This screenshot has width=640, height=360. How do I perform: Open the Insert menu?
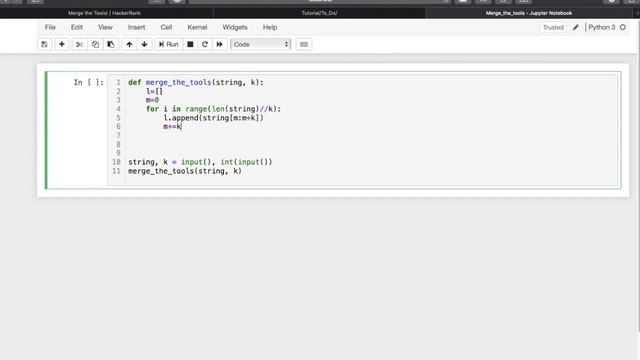tap(136, 27)
